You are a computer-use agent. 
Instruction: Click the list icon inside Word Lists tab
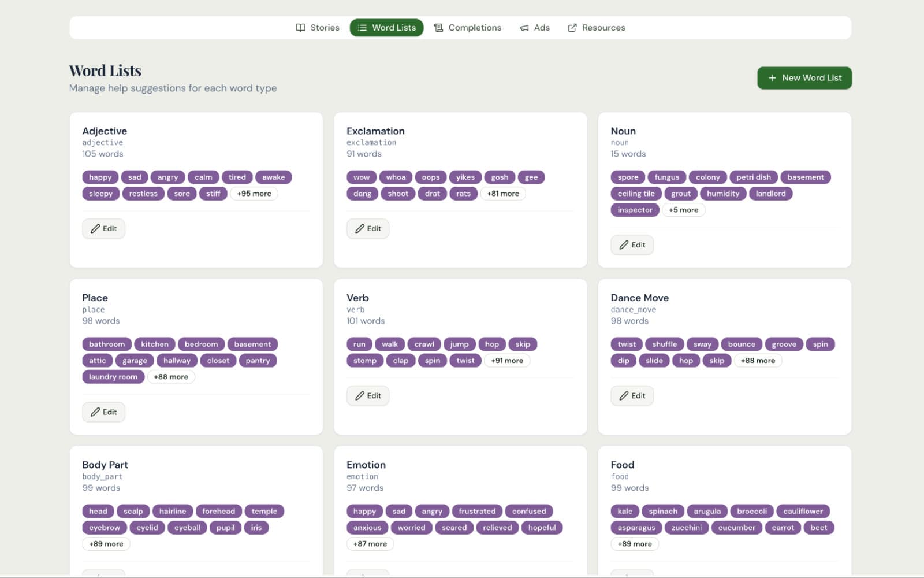tap(363, 27)
